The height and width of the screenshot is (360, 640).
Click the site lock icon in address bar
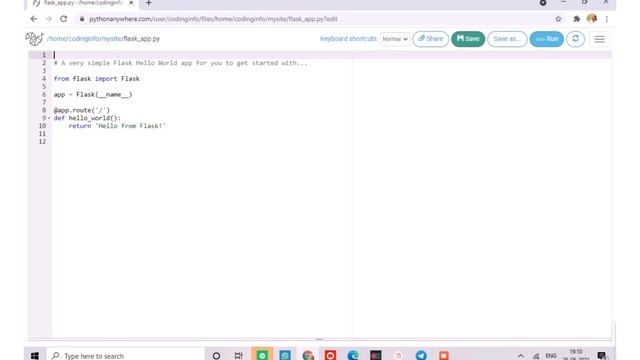point(82,19)
